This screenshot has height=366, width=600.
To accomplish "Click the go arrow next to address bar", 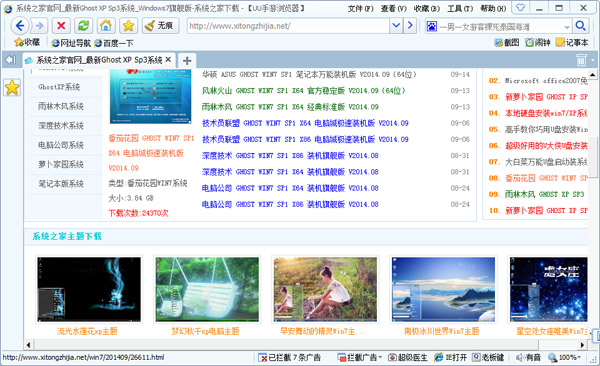I will click(x=410, y=26).
